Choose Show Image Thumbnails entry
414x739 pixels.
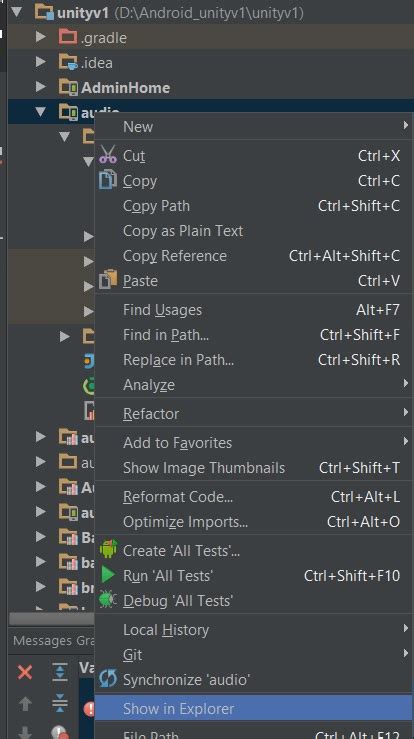(x=254, y=468)
